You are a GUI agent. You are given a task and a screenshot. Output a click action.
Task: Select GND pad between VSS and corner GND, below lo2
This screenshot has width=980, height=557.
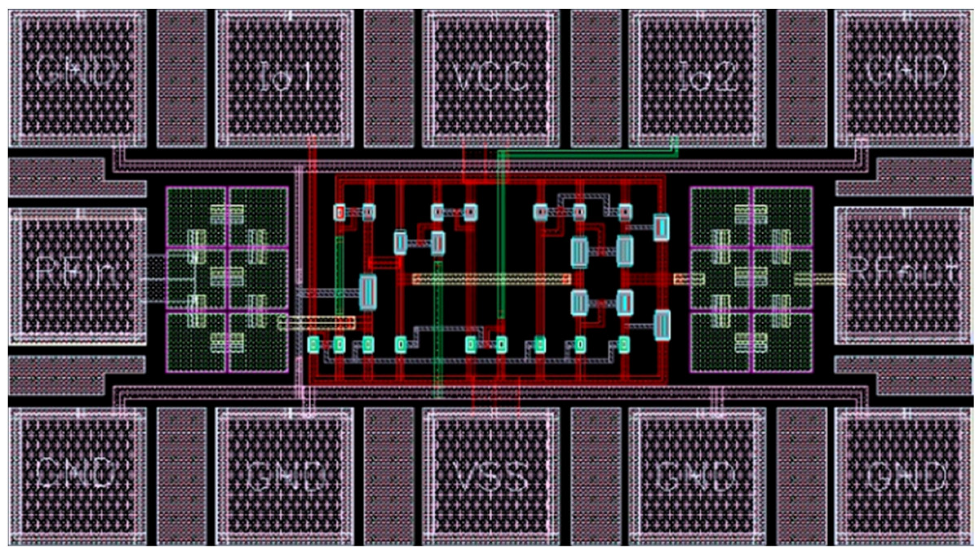[697, 476]
